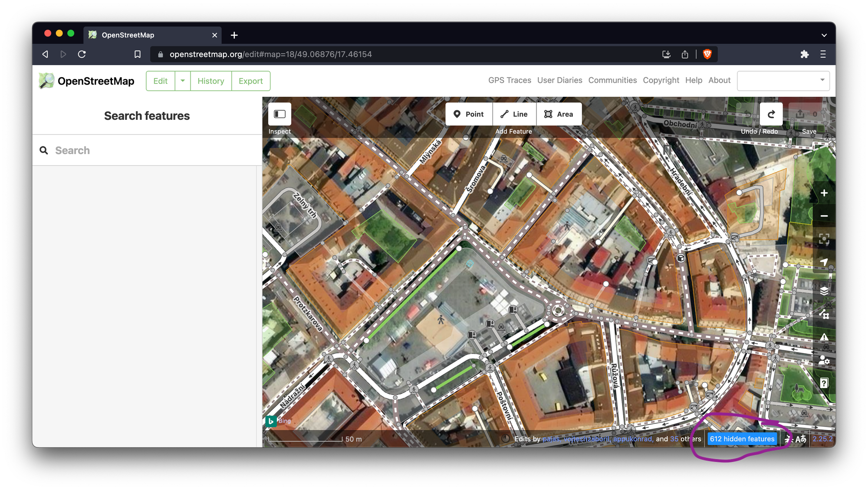Open the Issues warning triangle panel

click(824, 337)
